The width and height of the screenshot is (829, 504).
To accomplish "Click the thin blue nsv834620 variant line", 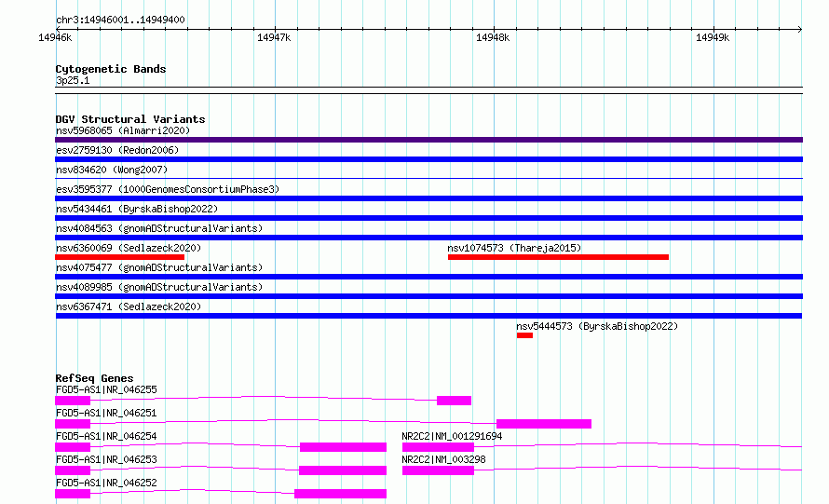I will coord(428,178).
